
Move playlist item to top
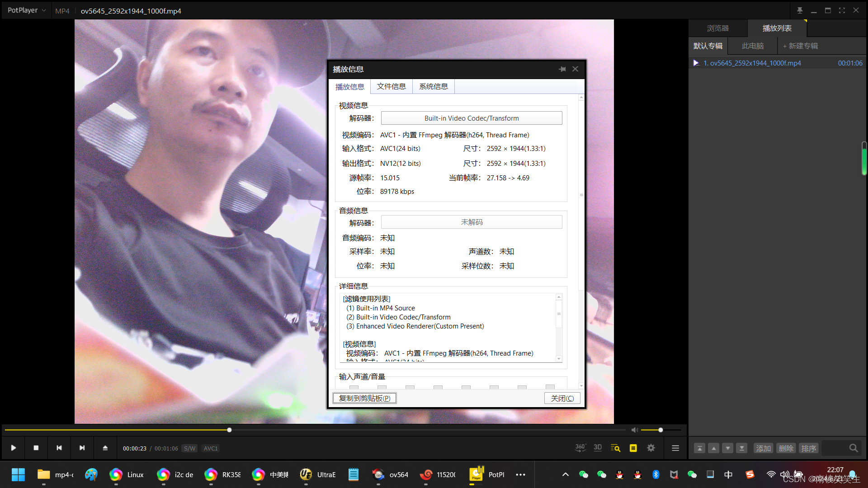pyautogui.click(x=699, y=448)
